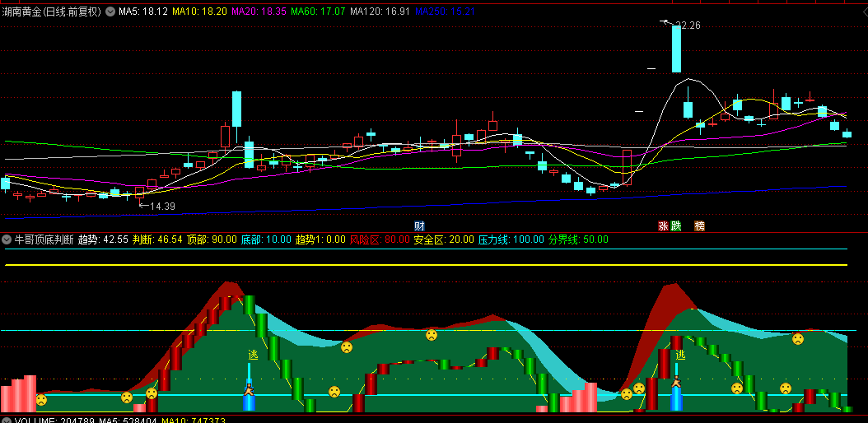Click the leftmost sad face signal icon
The image size is (868, 423).
point(41,400)
